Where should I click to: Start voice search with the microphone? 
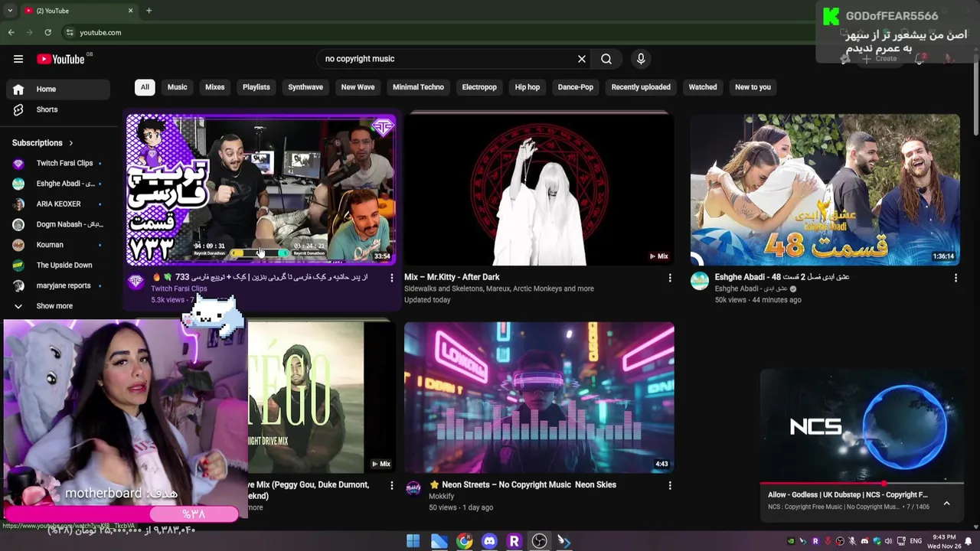(x=641, y=59)
